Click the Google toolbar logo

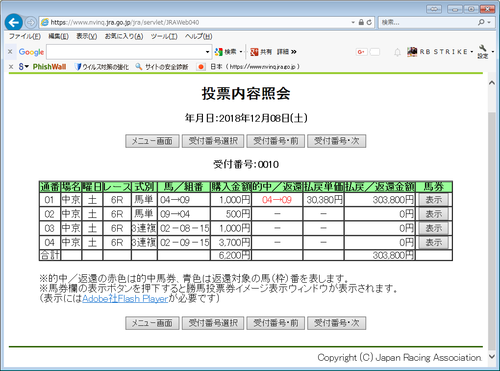pyautogui.click(x=31, y=52)
